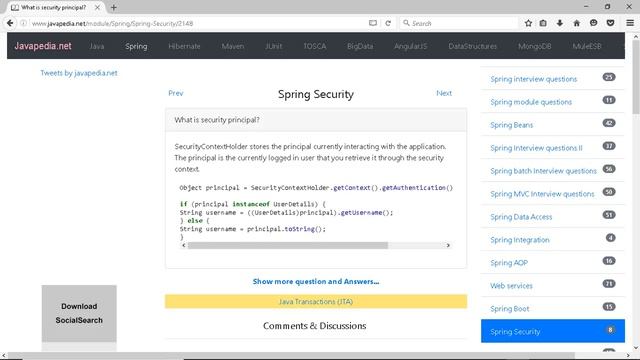Go to the Next question

444,93
